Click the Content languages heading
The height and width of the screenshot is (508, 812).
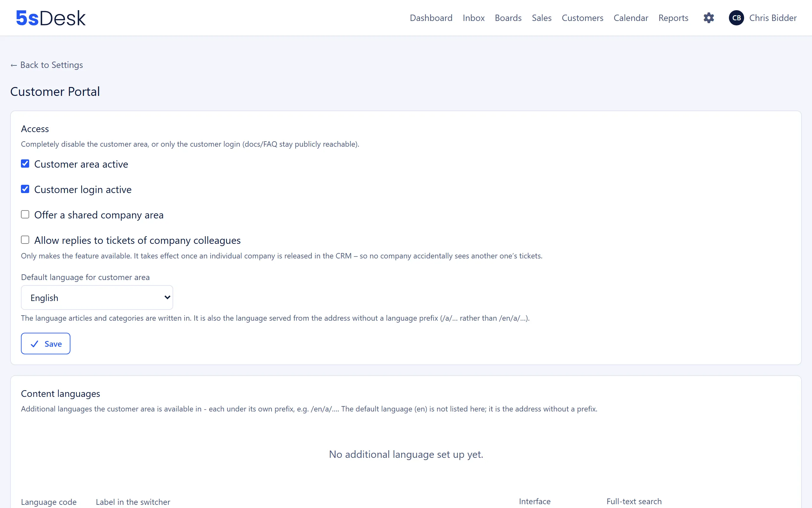60,393
